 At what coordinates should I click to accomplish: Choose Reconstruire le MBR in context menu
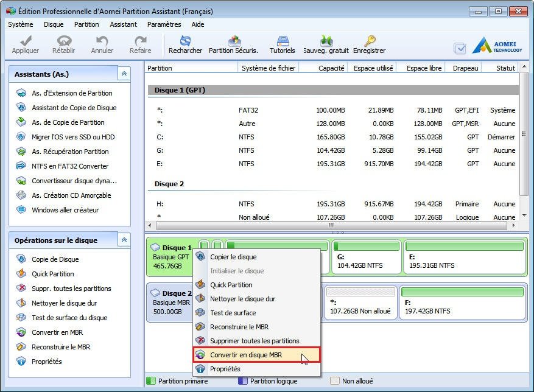pyautogui.click(x=257, y=327)
